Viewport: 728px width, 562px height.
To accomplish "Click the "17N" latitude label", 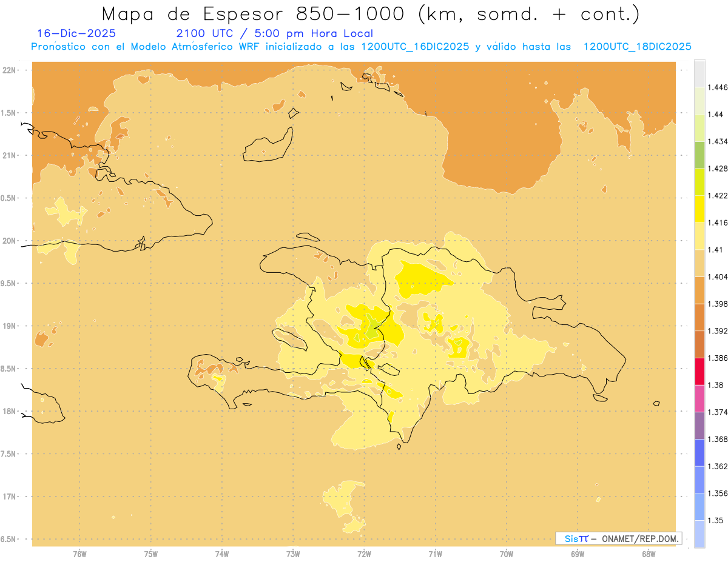I will (10, 497).
